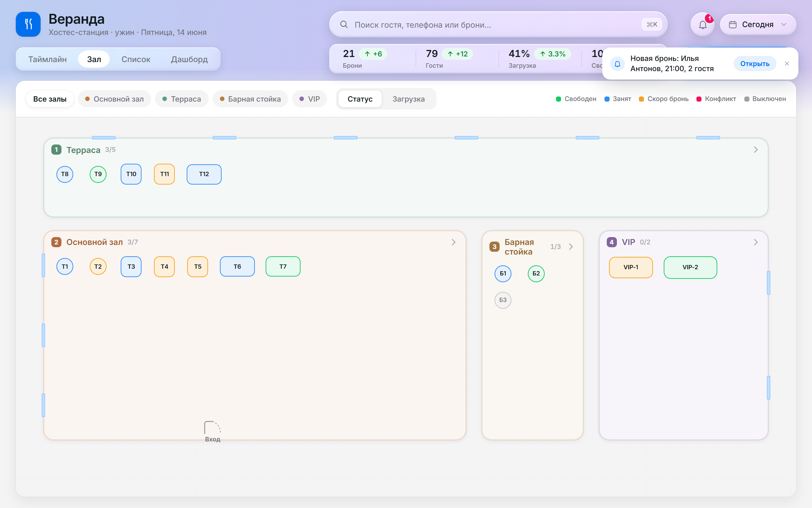Expand the Барная стойка zone chevron
812x508 pixels.
click(x=571, y=247)
